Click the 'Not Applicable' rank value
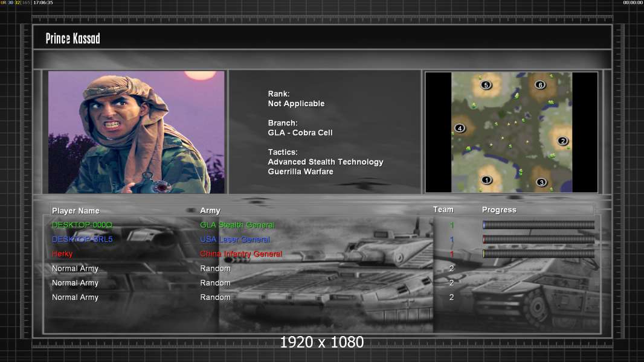 (296, 104)
